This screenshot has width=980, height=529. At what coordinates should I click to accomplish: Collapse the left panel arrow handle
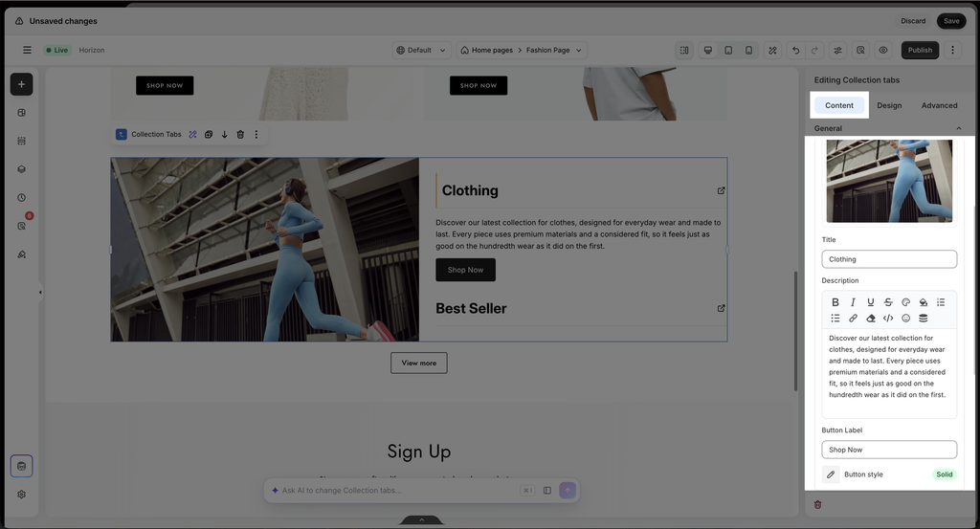pos(40,292)
